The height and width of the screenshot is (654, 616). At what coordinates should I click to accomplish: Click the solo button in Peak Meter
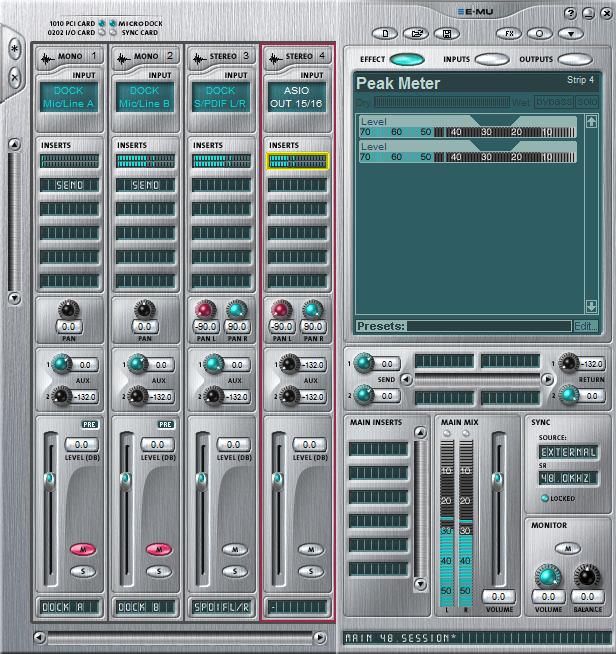point(587,102)
